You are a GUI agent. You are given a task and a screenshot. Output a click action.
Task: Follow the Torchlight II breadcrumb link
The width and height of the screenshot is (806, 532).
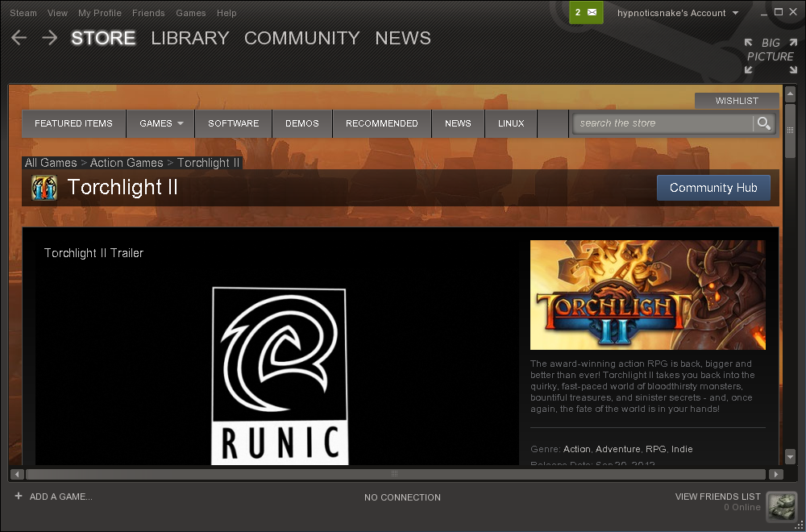[x=208, y=163]
